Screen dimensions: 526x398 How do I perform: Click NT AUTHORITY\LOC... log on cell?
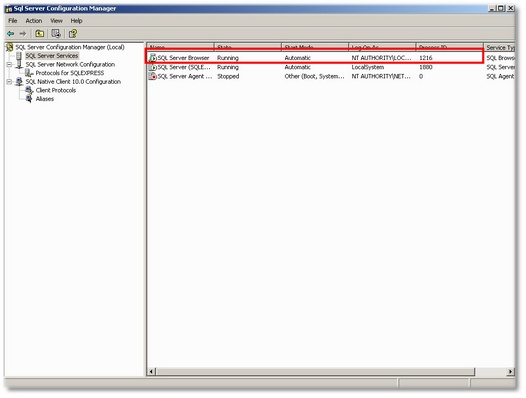tap(381, 58)
